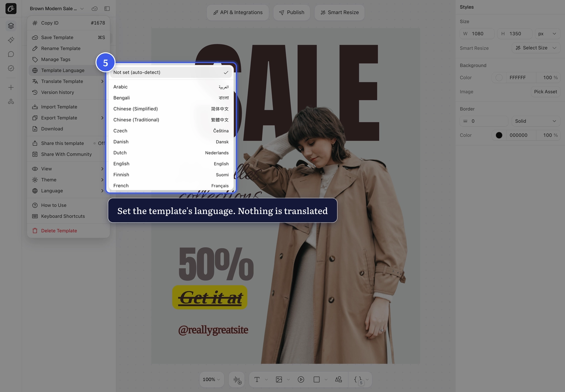Click the border width input field
The image size is (565, 392).
(484, 121)
